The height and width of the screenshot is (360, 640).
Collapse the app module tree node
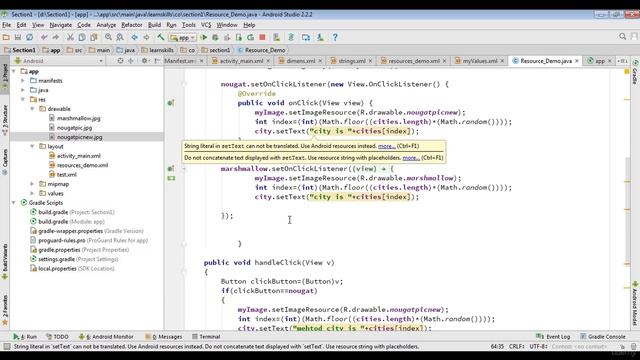tap(14, 71)
